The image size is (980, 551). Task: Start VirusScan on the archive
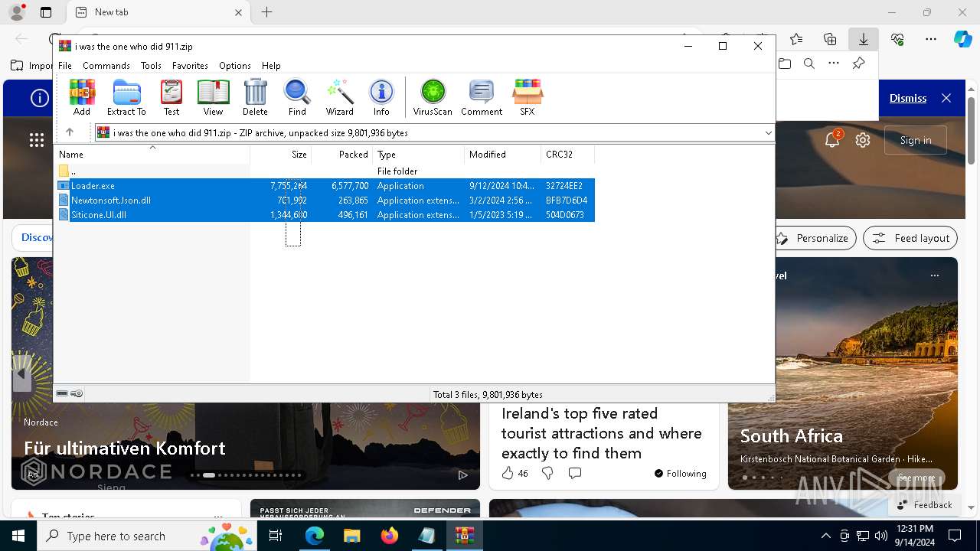pyautogui.click(x=433, y=97)
